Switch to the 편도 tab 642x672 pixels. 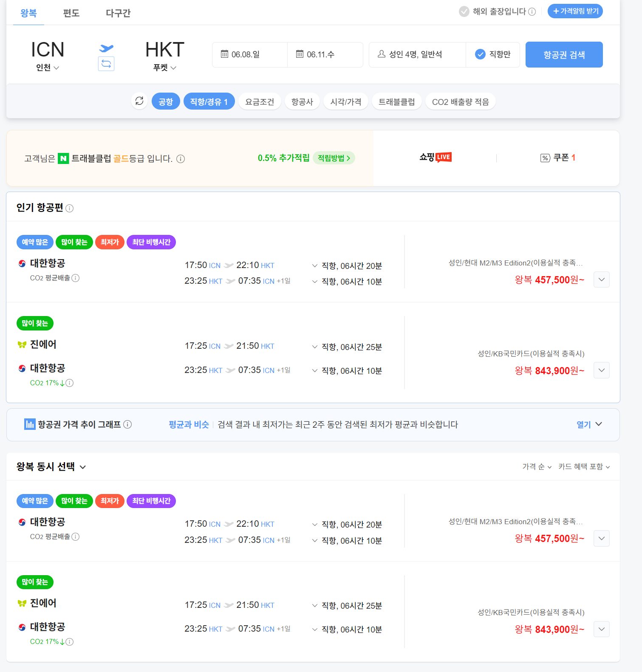(71, 13)
